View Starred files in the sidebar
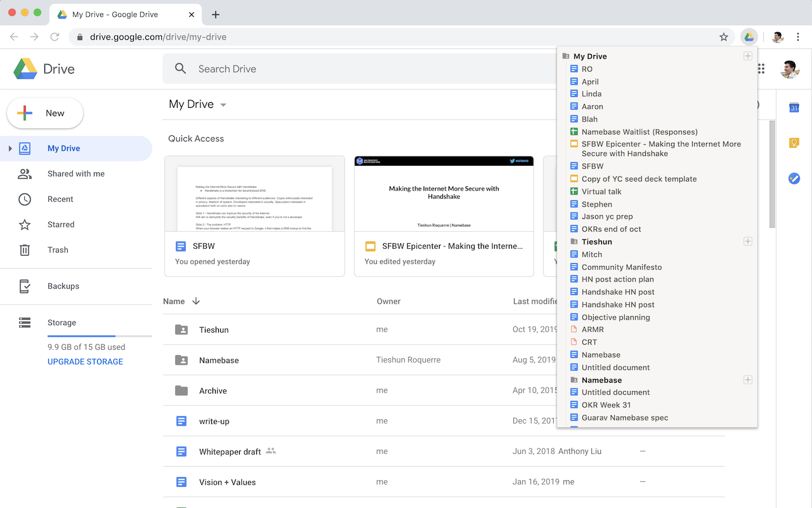Image resolution: width=812 pixels, height=508 pixels. click(60, 224)
